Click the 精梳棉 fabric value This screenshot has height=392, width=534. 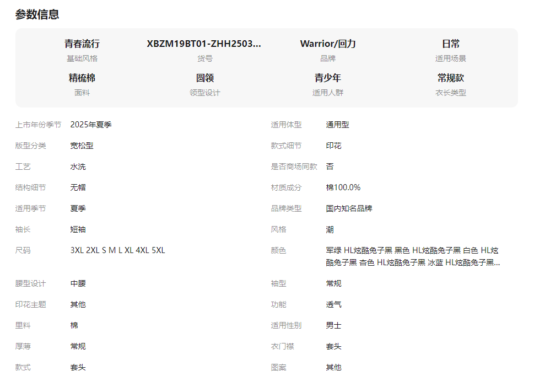tap(82, 78)
